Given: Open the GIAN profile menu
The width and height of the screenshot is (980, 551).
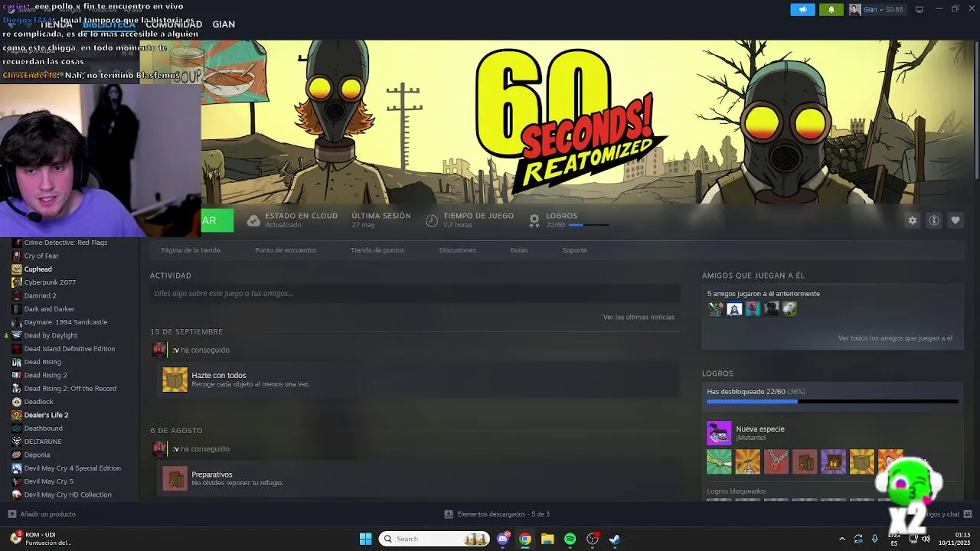Looking at the screenshot, I should coord(224,24).
